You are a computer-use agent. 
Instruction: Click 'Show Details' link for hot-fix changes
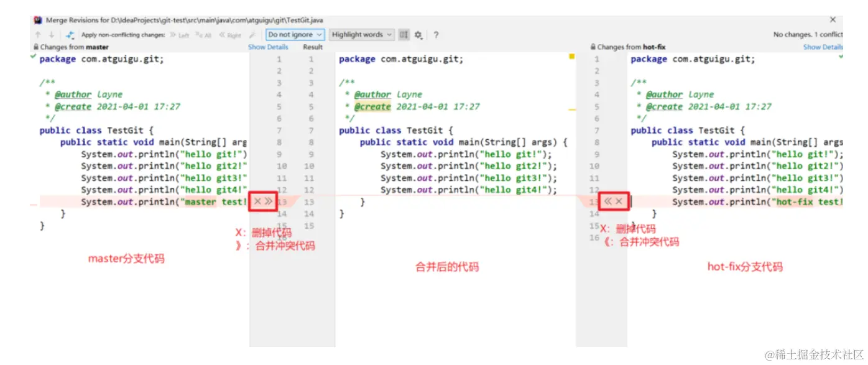(x=823, y=47)
